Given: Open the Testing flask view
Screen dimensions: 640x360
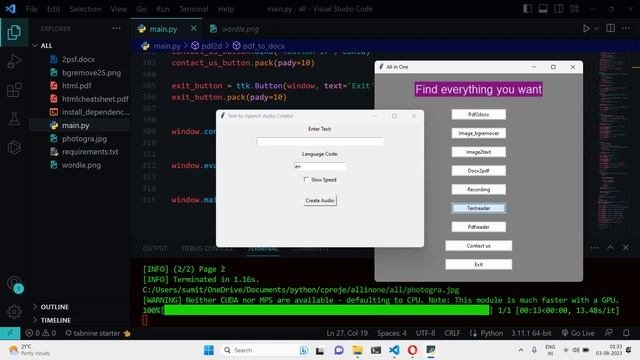Looking at the screenshot, I should point(14,119).
